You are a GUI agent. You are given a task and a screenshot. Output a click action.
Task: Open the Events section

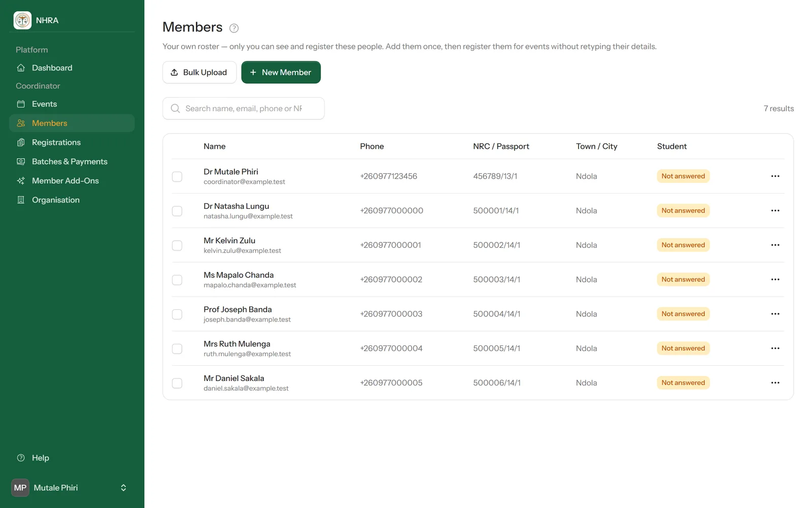point(72,104)
